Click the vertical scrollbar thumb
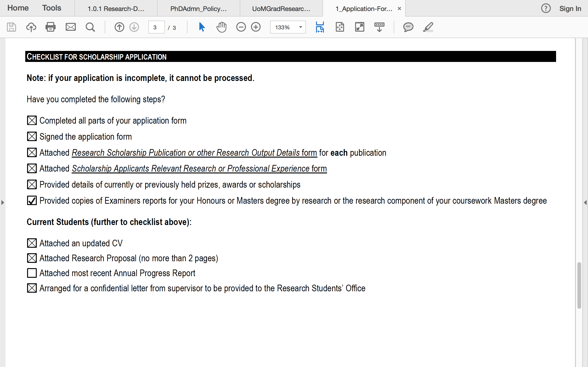Screen dimensions: 588x367 point(579,285)
